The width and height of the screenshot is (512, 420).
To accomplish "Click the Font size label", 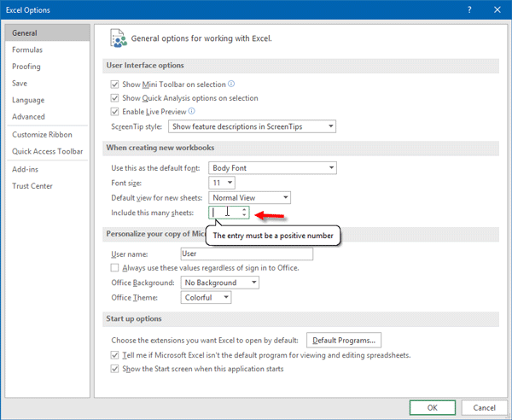I will click(126, 183).
